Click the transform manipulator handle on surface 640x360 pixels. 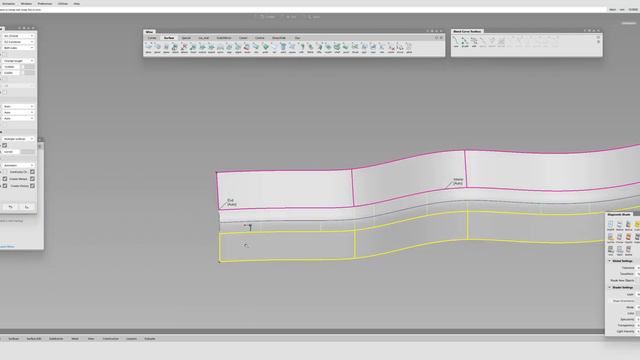(249, 227)
